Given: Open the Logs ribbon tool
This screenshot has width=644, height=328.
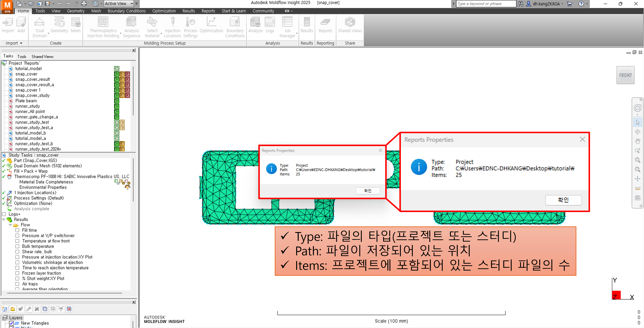Looking at the screenshot, I should pyautogui.click(x=270, y=25).
